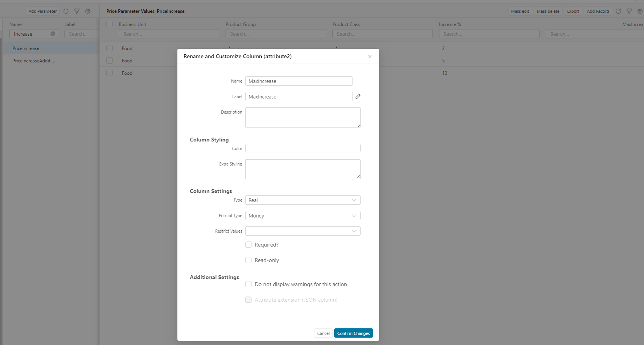Select the PriceIncrease parameter row
The image size is (644, 345).
pos(26,48)
